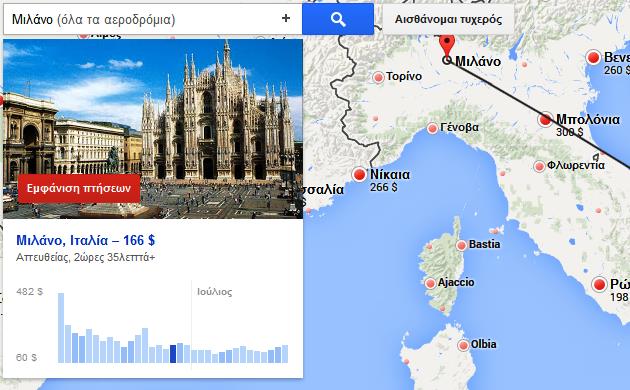The image size is (630, 390).
Task: Add another destination with plus icon
Action: pyautogui.click(x=286, y=18)
